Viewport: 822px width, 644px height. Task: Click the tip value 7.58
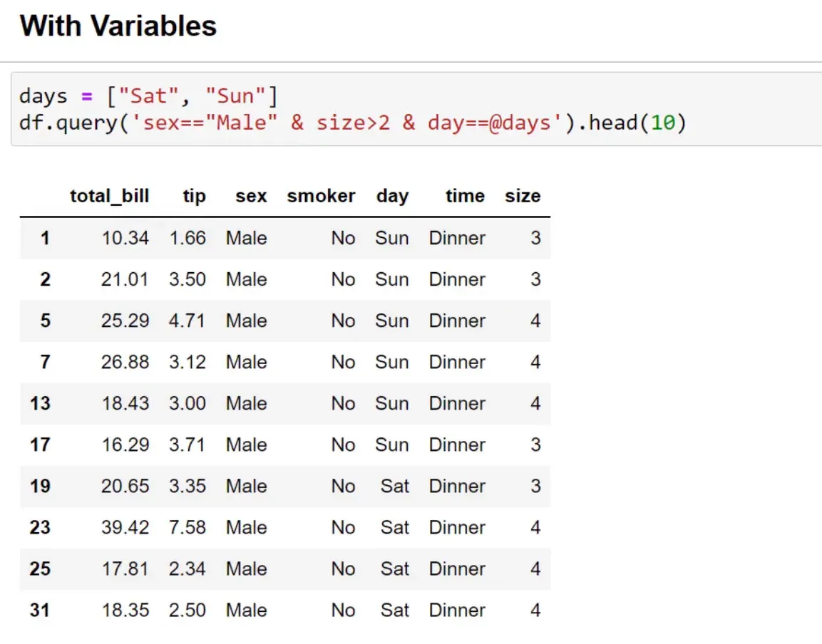188,527
